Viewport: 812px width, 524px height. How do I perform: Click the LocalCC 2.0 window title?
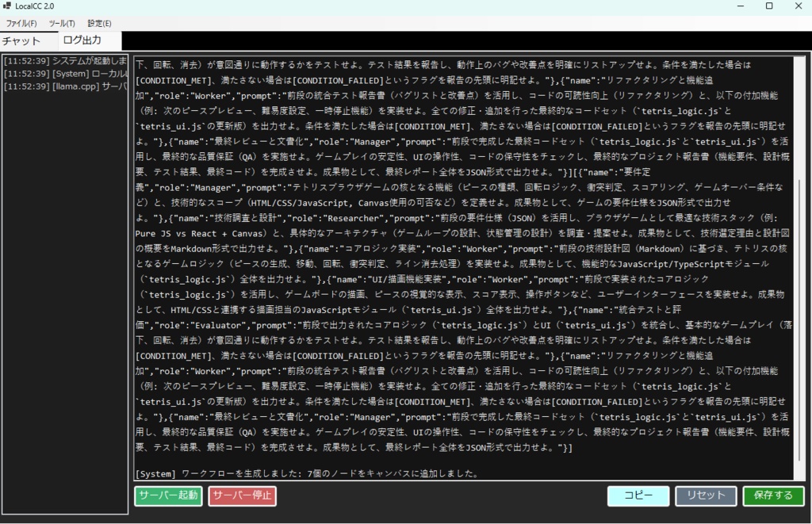pos(35,6)
